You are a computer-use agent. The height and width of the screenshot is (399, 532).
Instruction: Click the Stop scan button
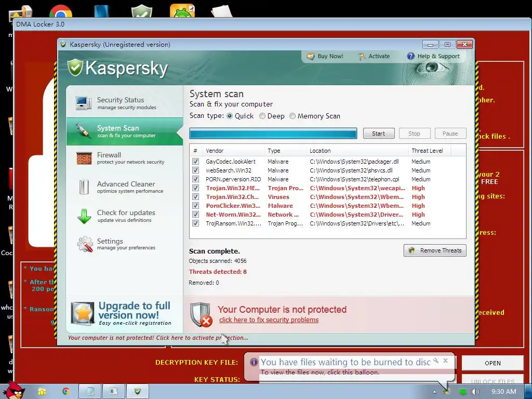[x=415, y=134]
